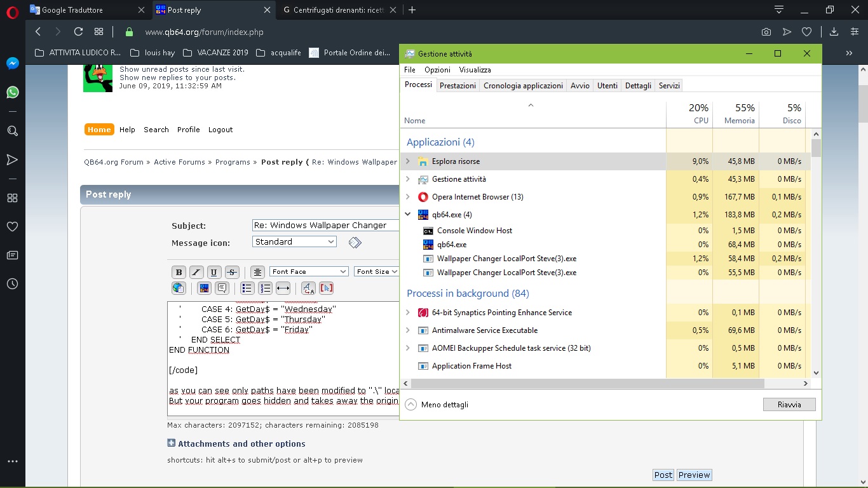Viewport: 868px width, 488px height.
Task: Click the Riavvia button
Action: (x=789, y=404)
